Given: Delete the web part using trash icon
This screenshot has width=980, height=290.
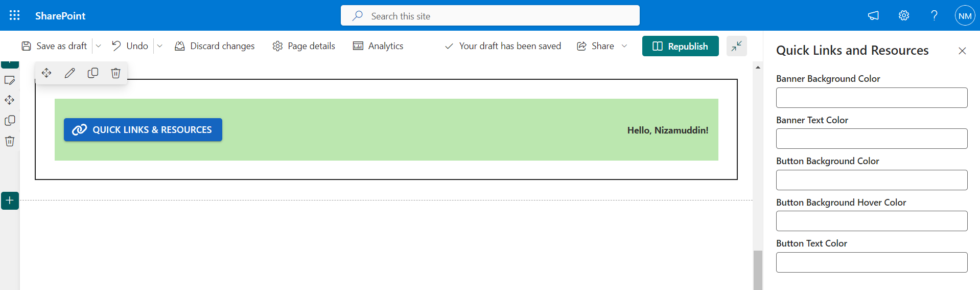Looking at the screenshot, I should tap(116, 73).
